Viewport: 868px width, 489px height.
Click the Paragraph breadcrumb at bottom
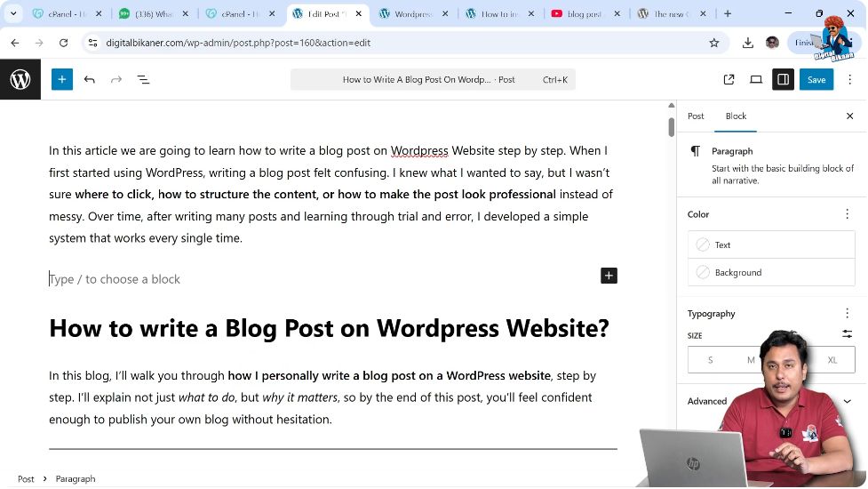click(76, 479)
